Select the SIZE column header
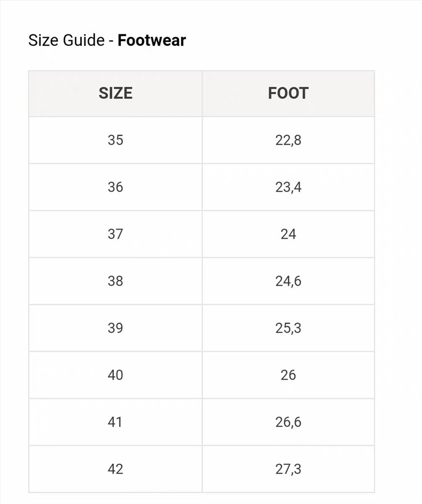The width and height of the screenshot is (422, 504). tap(115, 93)
